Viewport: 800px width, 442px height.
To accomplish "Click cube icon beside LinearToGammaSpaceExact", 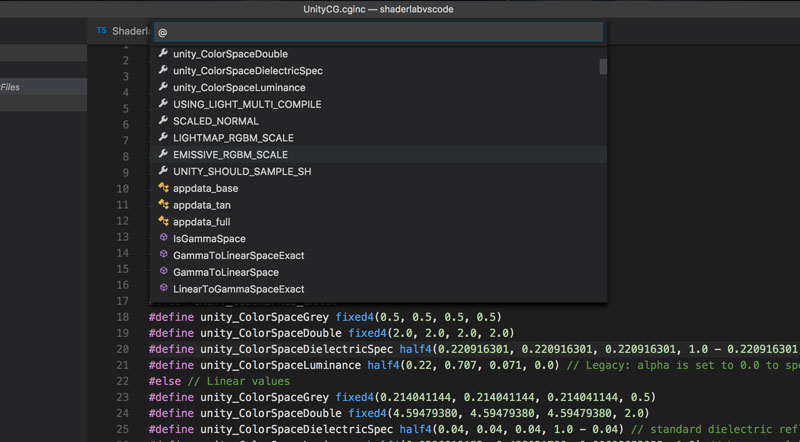I will tap(164, 287).
